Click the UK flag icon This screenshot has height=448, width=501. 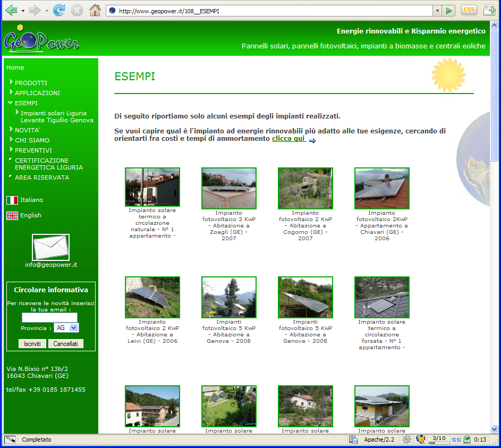(x=12, y=216)
